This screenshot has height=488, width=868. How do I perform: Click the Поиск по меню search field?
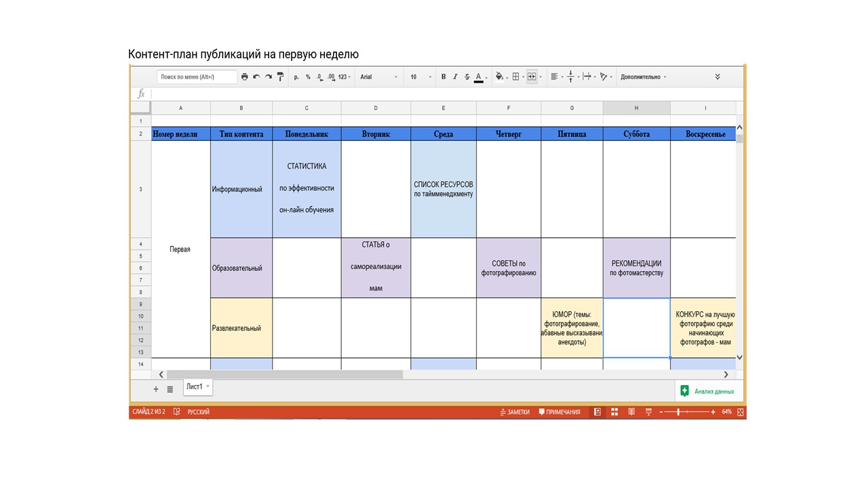tap(197, 77)
